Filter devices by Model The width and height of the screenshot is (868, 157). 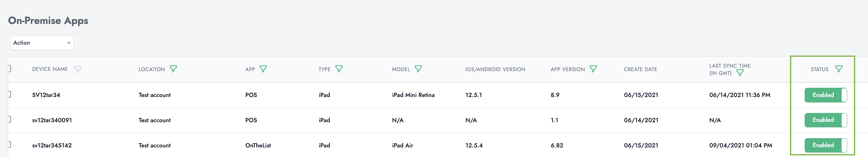point(418,69)
